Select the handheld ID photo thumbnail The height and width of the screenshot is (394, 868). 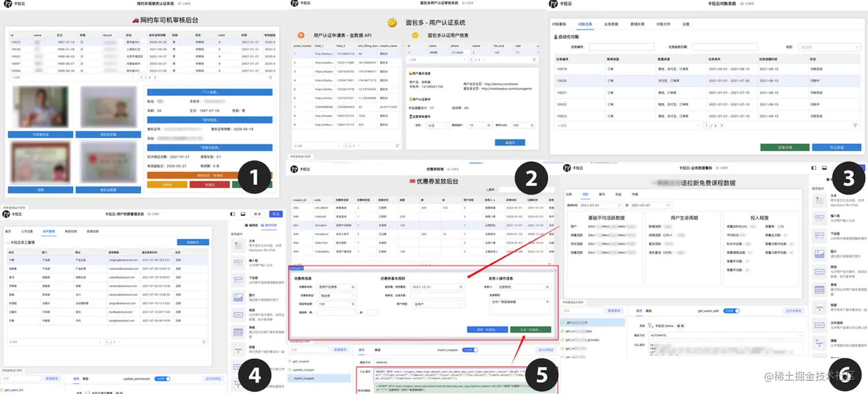40,107
